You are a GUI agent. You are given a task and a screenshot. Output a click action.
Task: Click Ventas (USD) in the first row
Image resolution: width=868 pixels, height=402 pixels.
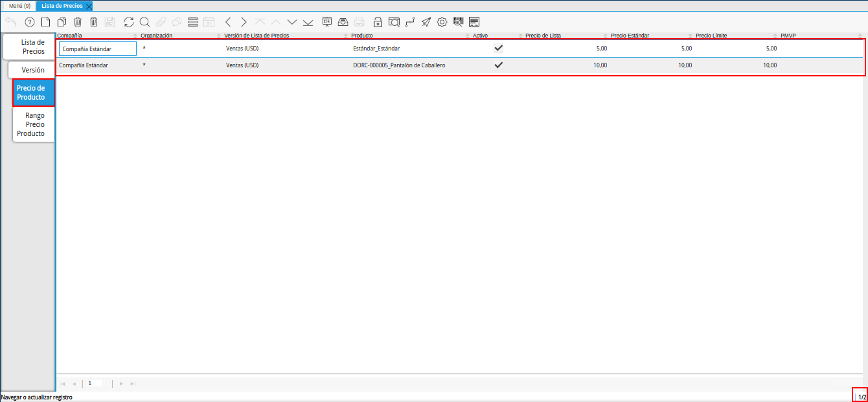point(242,49)
